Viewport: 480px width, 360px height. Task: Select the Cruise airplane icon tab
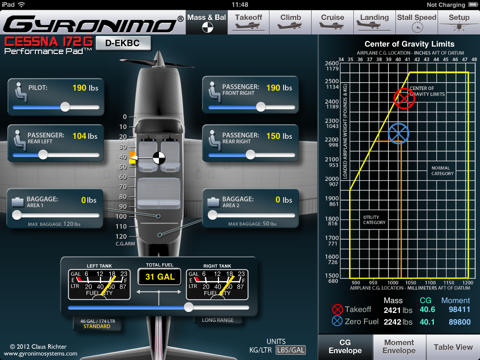pyautogui.click(x=332, y=22)
